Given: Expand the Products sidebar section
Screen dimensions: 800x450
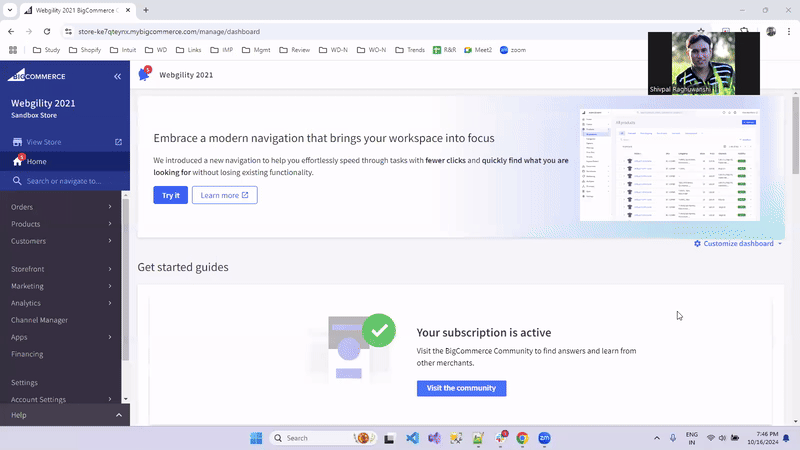Looking at the screenshot, I should 60,224.
